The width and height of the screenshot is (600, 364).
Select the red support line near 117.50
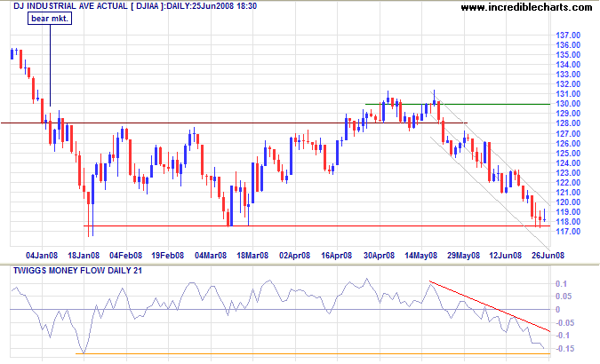coord(316,226)
